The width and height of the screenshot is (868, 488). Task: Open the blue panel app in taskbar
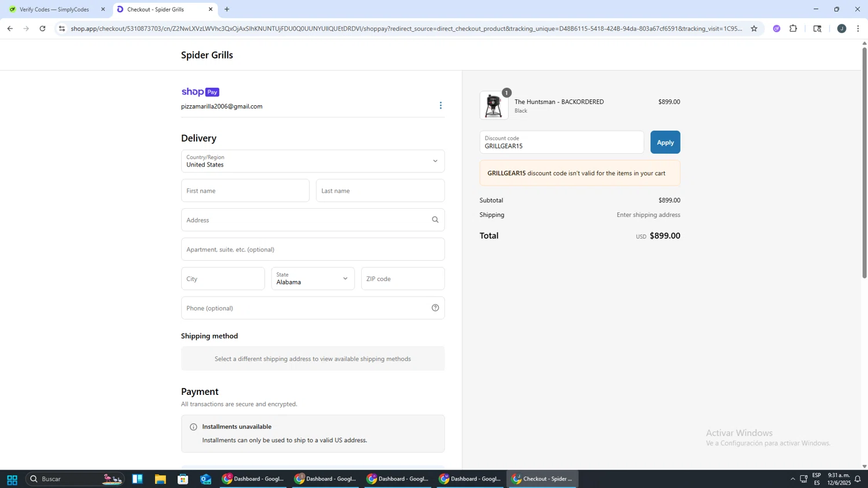pyautogui.click(x=137, y=479)
